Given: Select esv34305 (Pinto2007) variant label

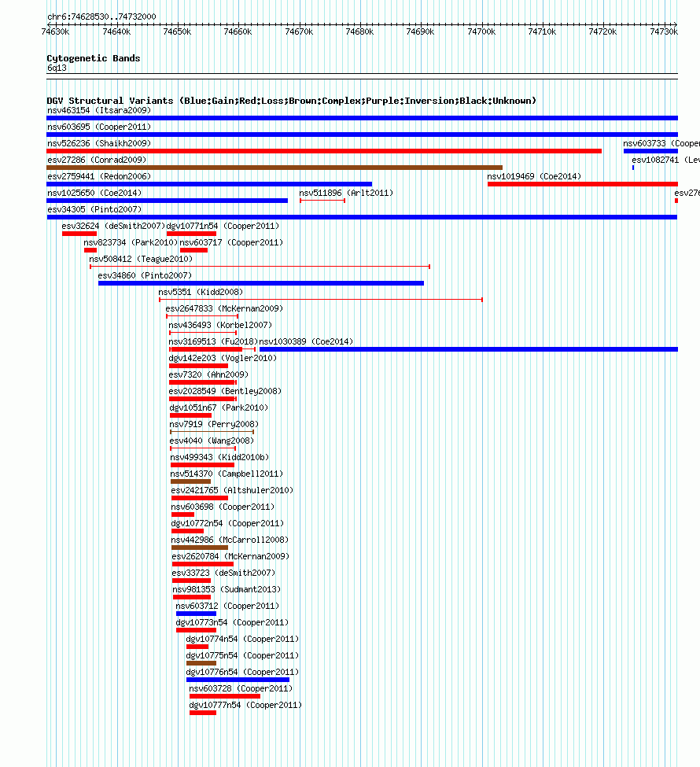Looking at the screenshot, I should [94, 209].
